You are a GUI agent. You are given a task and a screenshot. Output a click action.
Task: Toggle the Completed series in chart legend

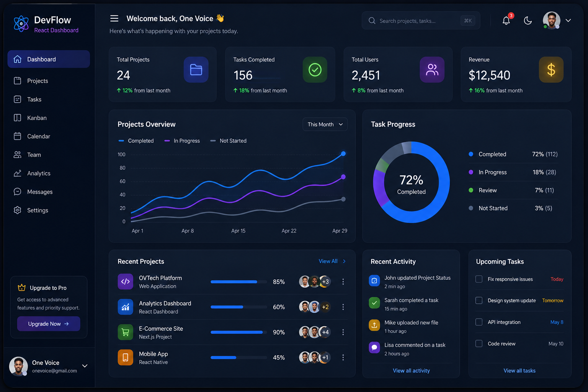tap(136, 141)
